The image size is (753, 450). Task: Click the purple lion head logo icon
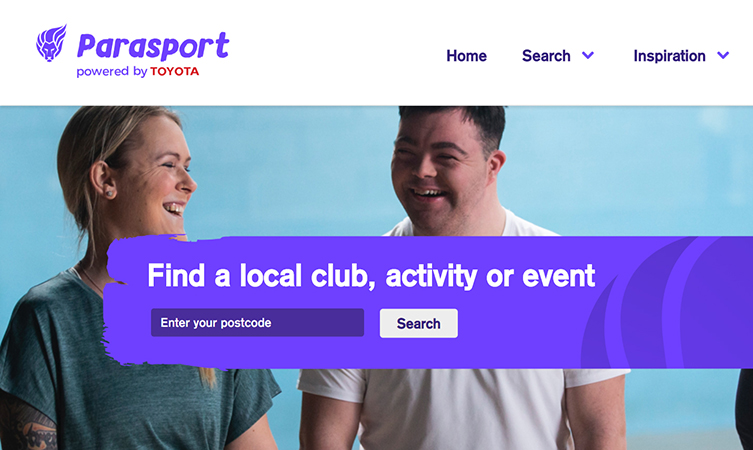click(51, 43)
